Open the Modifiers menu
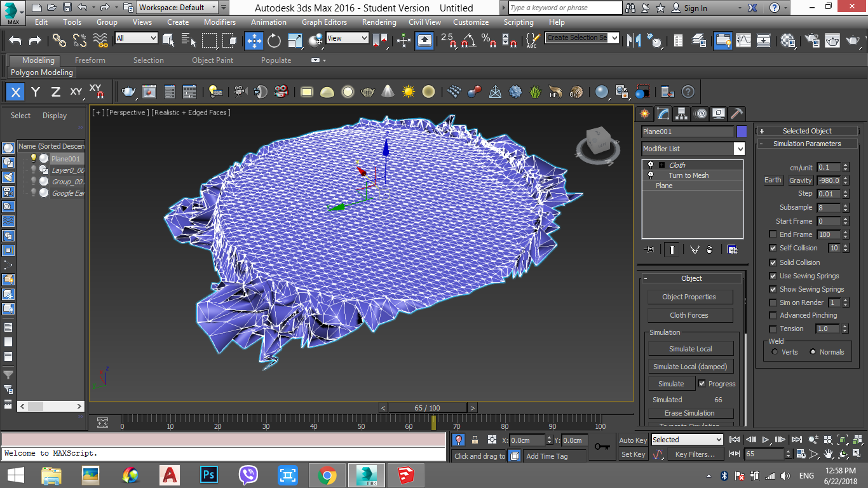This screenshot has width=868, height=488. pyautogui.click(x=219, y=22)
